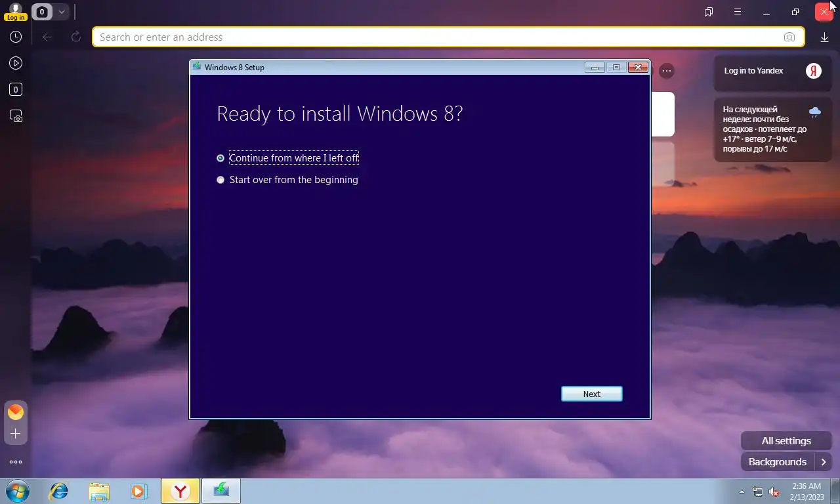Open the weather forecast widget
Image resolution: width=840 pixels, height=504 pixels.
772,129
